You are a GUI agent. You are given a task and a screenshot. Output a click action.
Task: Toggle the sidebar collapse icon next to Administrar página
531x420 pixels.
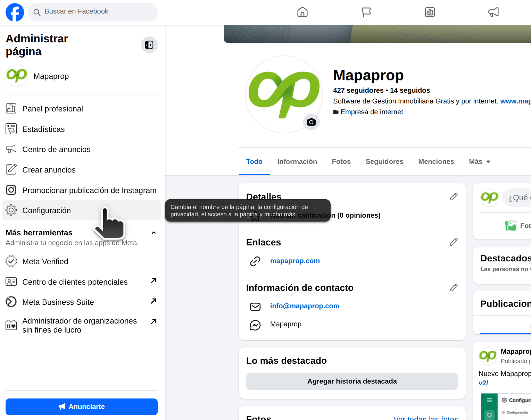click(149, 45)
